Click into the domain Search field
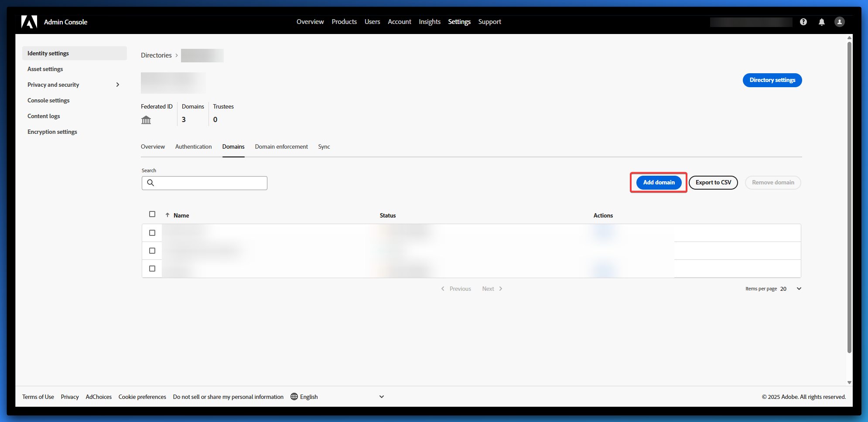Image resolution: width=868 pixels, height=422 pixels. [x=210, y=183]
